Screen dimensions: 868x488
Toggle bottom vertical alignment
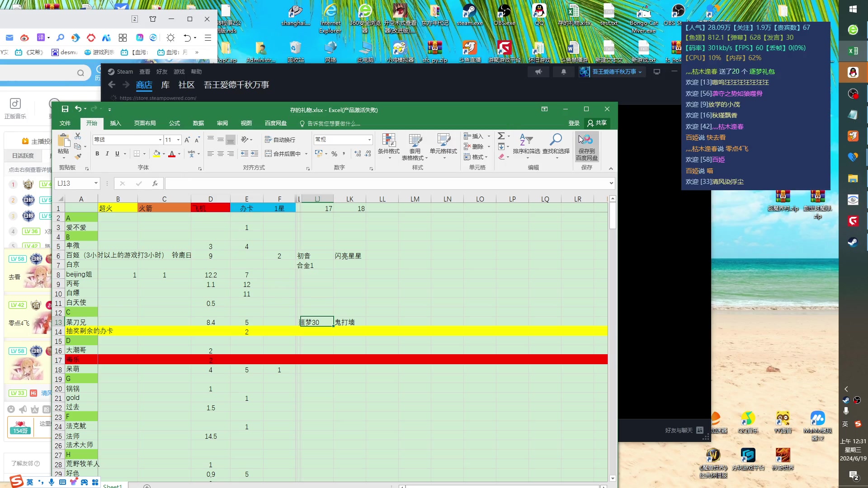231,140
